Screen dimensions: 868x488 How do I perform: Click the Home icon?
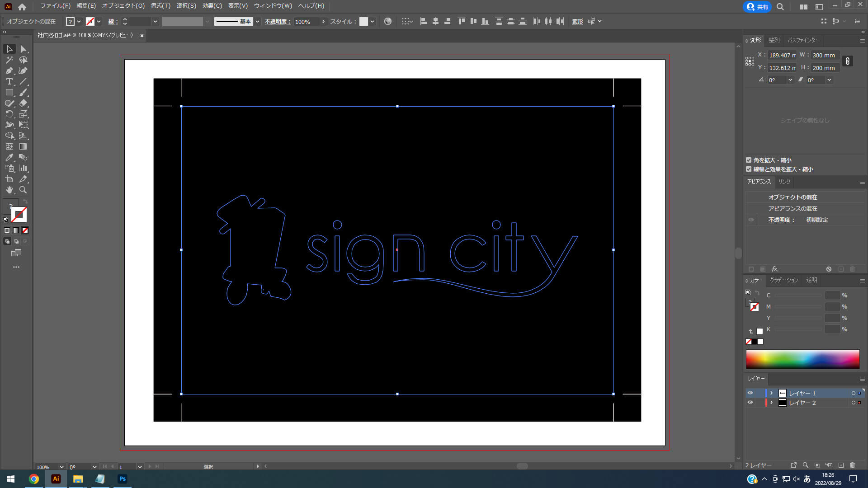22,6
